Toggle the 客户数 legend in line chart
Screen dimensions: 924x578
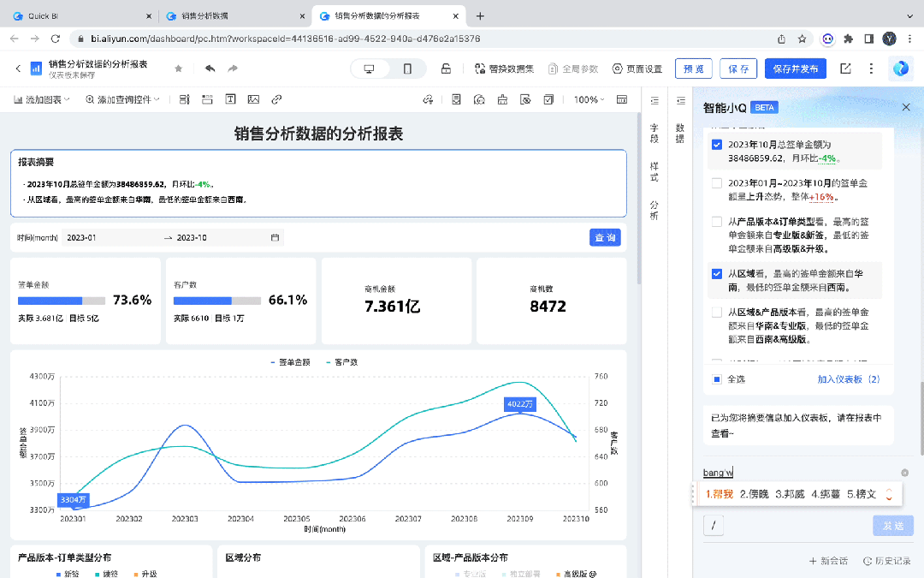click(x=341, y=362)
